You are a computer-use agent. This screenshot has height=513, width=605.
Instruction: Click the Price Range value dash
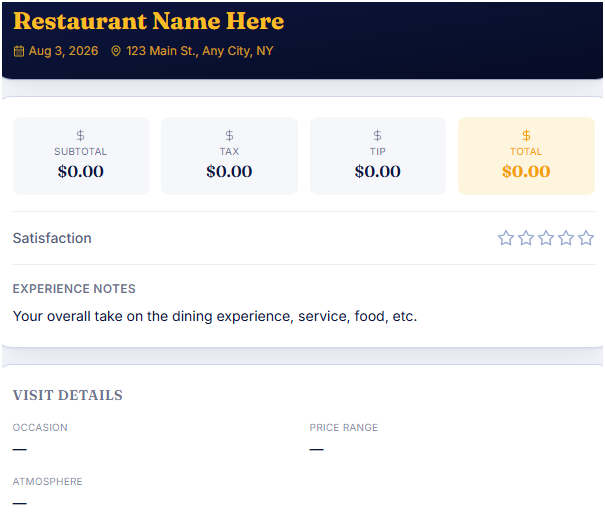(x=316, y=449)
